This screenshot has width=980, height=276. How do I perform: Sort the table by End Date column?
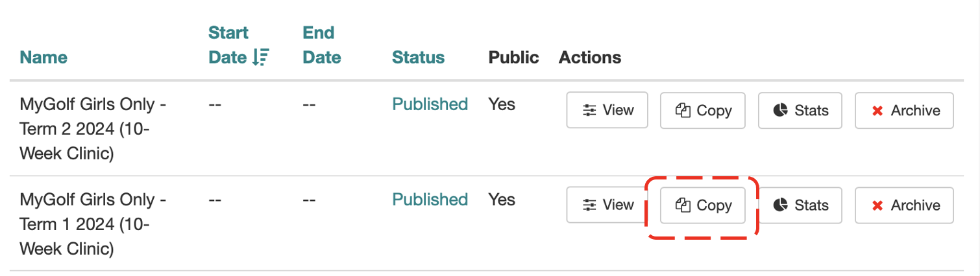[x=322, y=45]
